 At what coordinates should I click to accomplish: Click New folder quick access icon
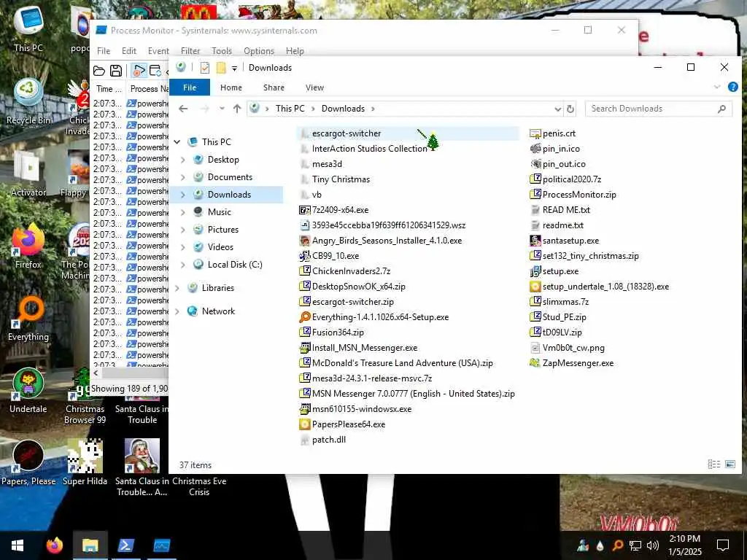(x=221, y=68)
